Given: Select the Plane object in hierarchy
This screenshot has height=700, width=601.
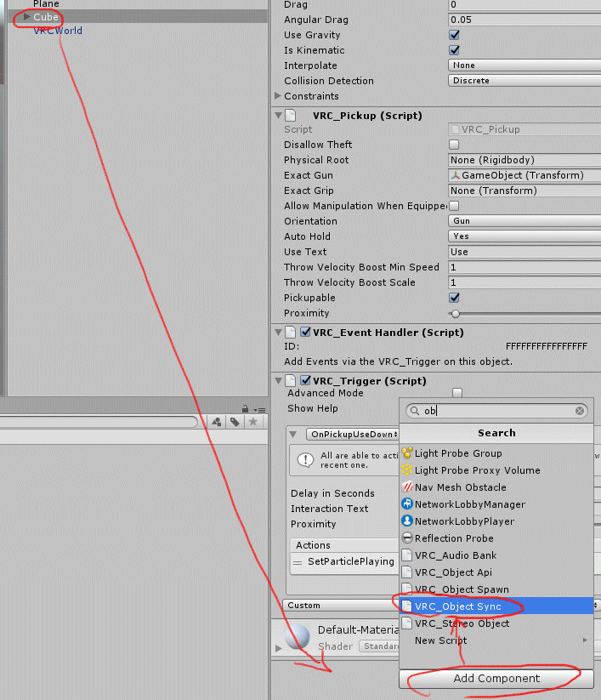Looking at the screenshot, I should 46,3.
